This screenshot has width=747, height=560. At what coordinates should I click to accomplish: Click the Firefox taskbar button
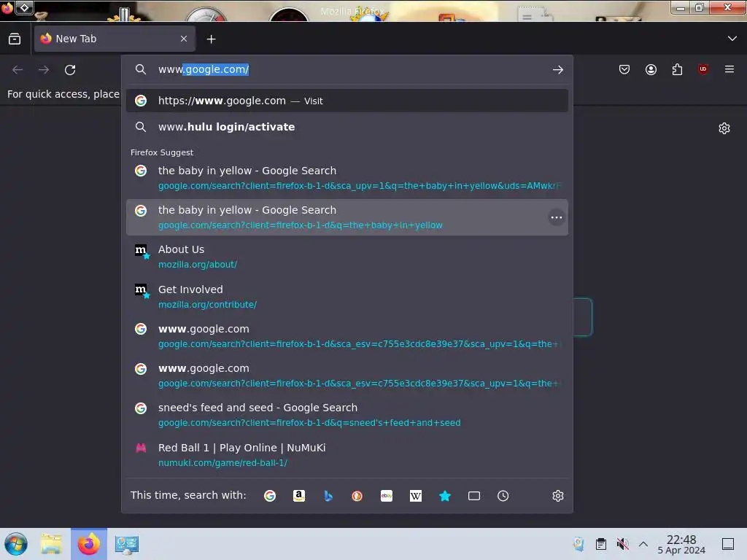click(x=89, y=544)
